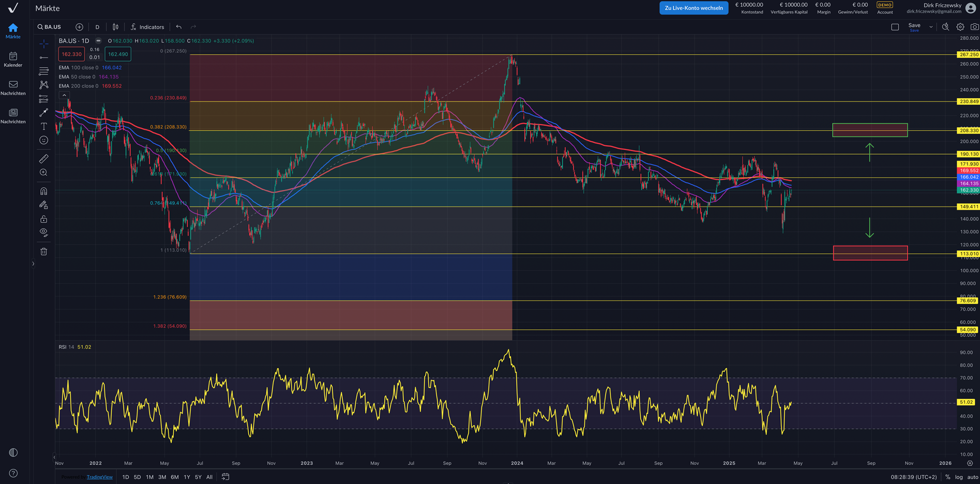Collapse the indicator legend chevron
This screenshot has height=484, width=980.
click(64, 95)
